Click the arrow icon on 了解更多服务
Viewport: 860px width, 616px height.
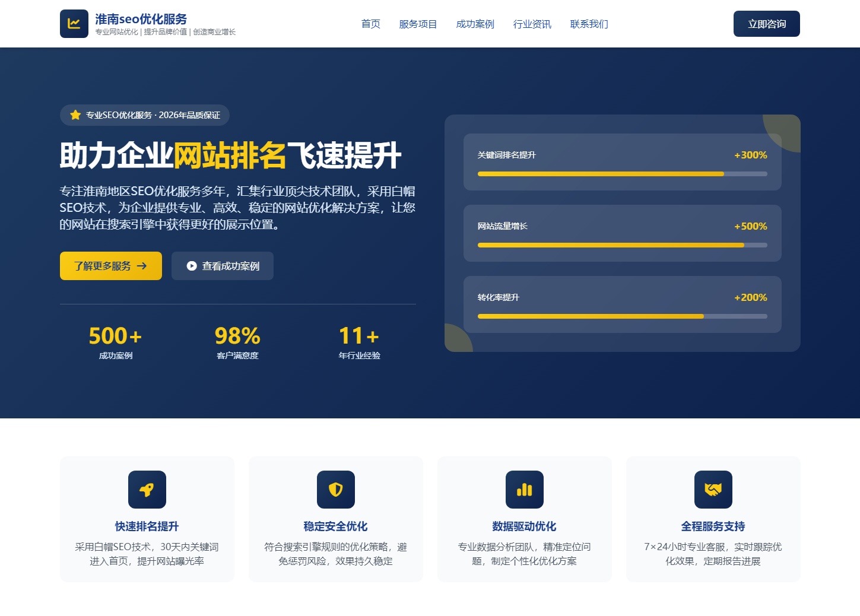pyautogui.click(x=142, y=266)
